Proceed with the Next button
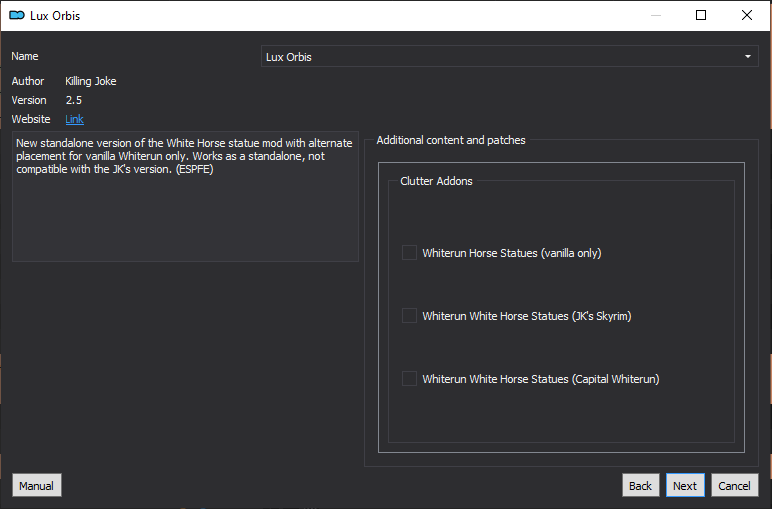 coord(685,485)
